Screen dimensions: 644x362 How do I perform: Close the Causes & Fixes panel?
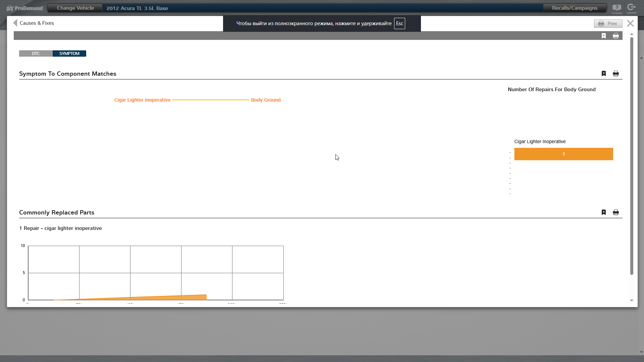coord(630,23)
